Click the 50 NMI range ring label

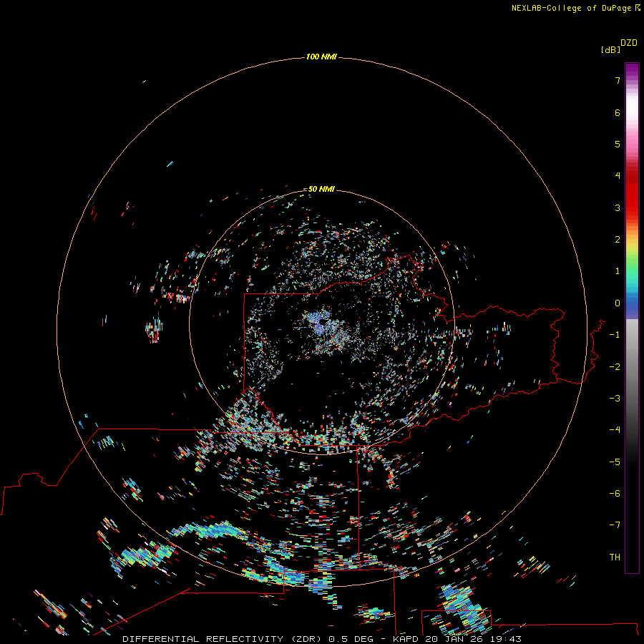(321, 189)
